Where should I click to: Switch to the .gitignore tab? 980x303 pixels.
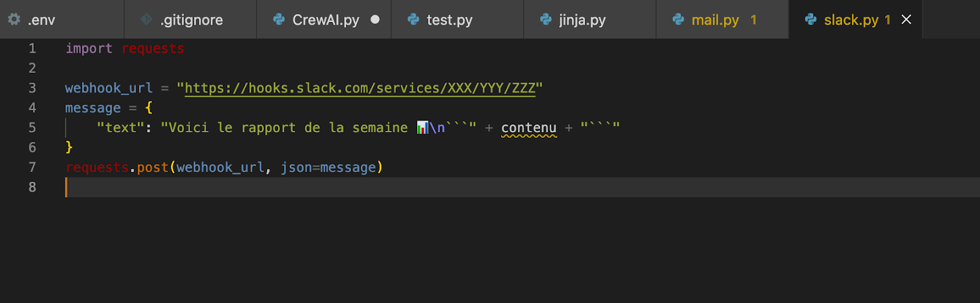[x=190, y=20]
